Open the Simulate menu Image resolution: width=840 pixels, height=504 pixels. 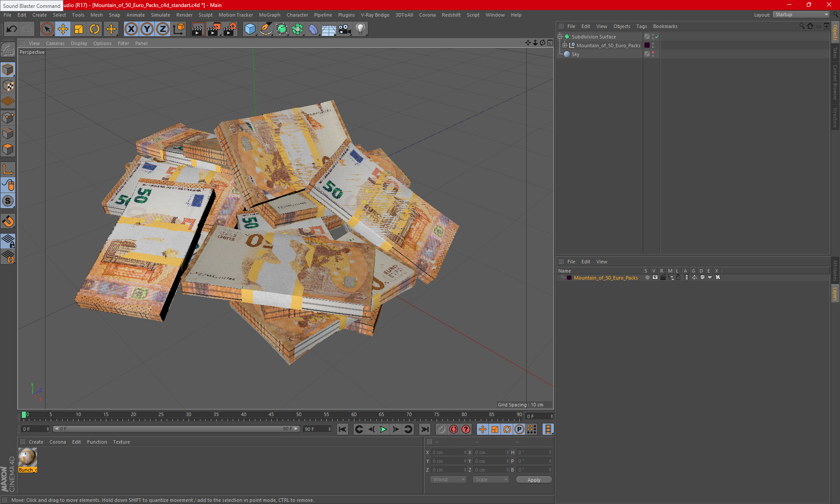161,15
